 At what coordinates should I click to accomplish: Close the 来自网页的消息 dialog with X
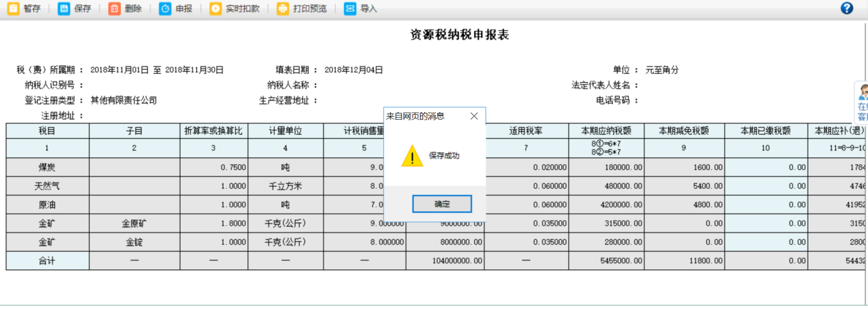[474, 116]
